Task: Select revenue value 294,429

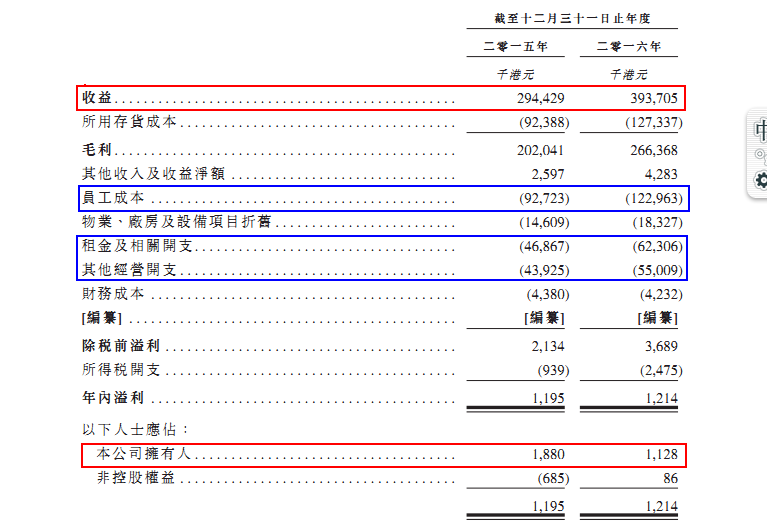Action: click(x=541, y=98)
